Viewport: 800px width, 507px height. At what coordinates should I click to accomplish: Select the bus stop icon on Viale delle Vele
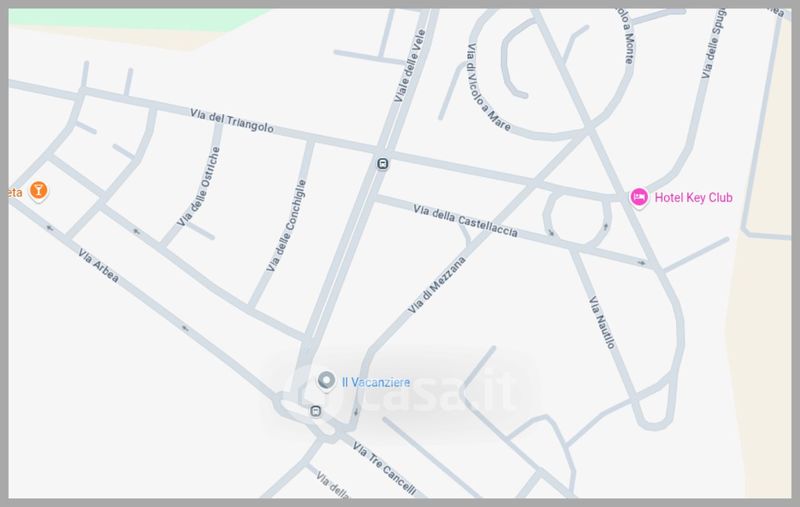click(x=383, y=164)
